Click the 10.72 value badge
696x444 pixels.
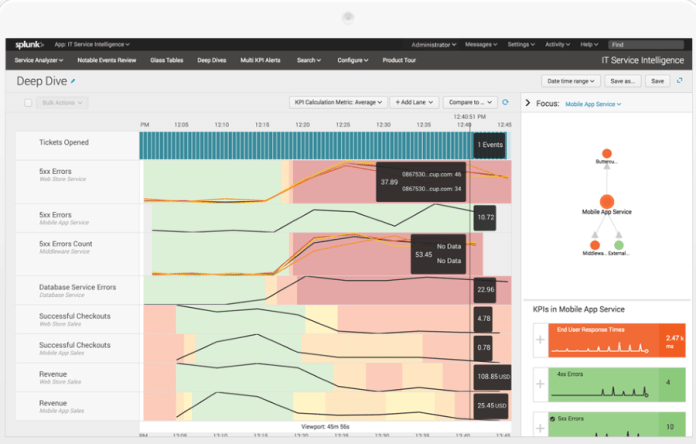[x=485, y=218]
